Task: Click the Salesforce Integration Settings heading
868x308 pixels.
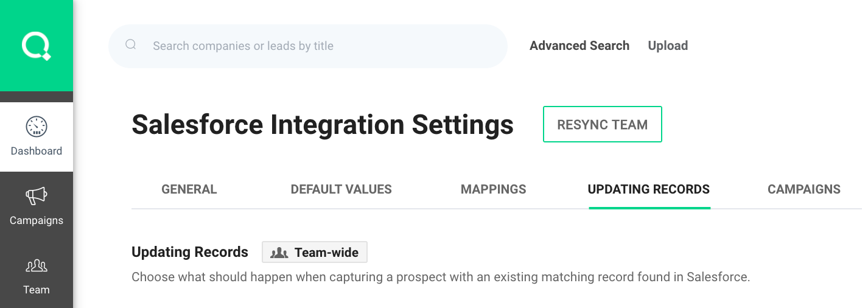Action: click(323, 125)
